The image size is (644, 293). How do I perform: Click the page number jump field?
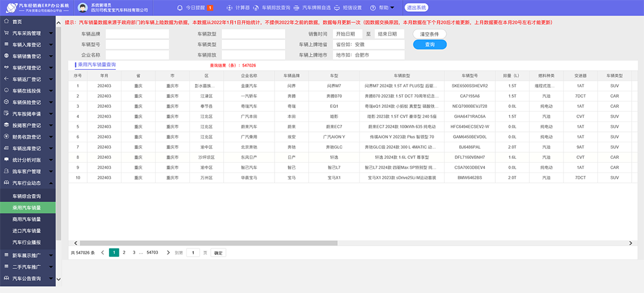(193, 253)
